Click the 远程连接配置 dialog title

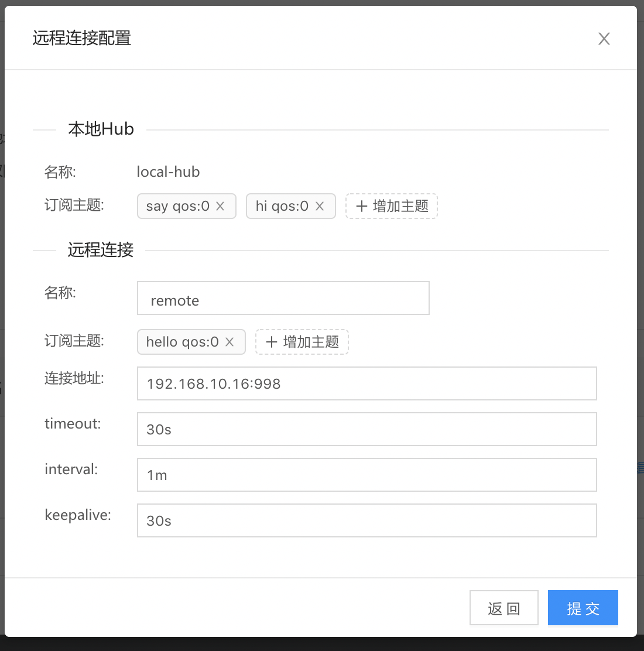(82, 39)
